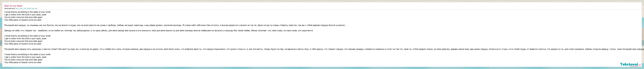Viewport: 644px width, 69px height.
Task: Click the verse starting Звезды на небе, кто говорил
Action: coord(158,31)
